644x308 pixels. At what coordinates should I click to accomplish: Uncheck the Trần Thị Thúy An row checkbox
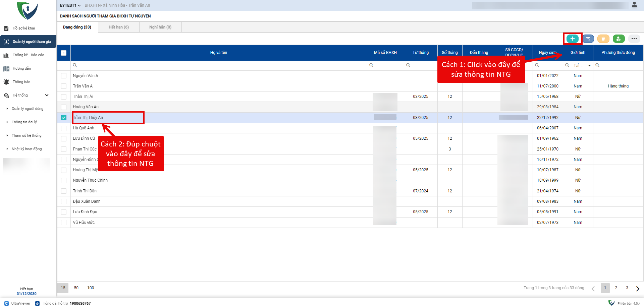click(x=64, y=118)
